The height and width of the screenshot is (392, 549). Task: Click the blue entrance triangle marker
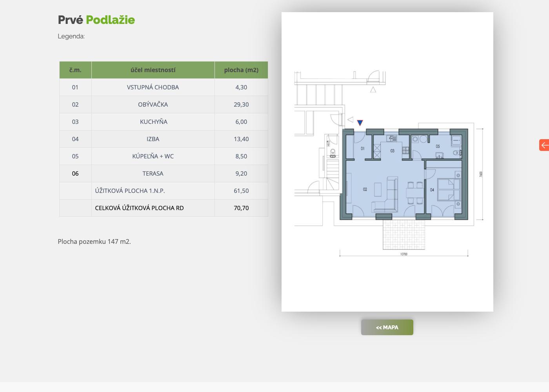point(360,123)
